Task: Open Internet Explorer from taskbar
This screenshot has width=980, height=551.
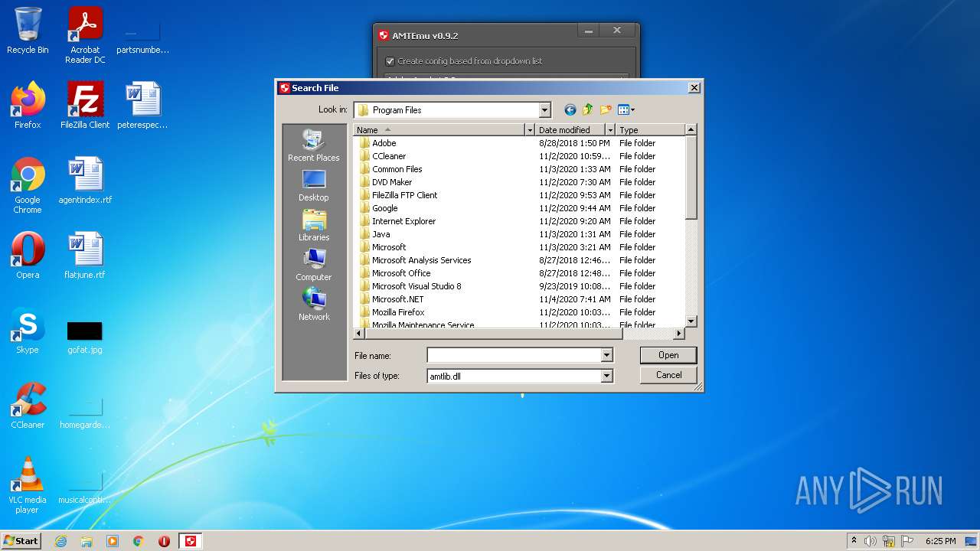Action: pos(60,541)
